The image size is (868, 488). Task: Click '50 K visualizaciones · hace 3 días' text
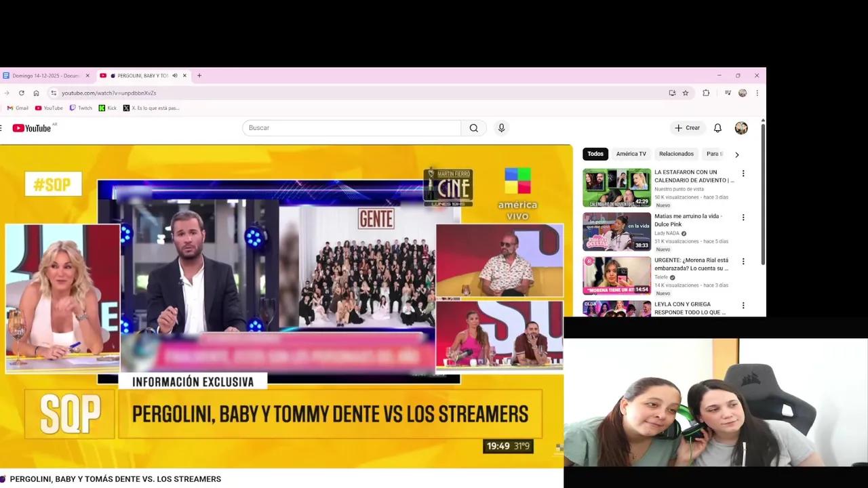click(x=691, y=197)
